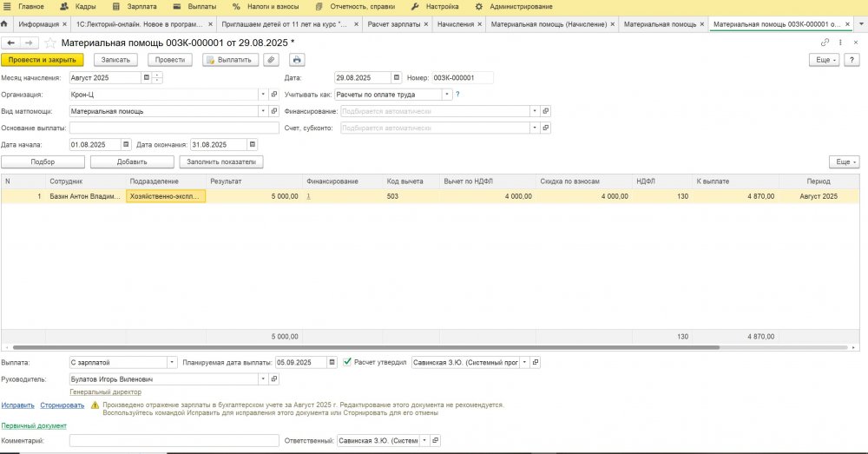
Task: Click blue question mark beside Учитывать как
Action: click(x=457, y=94)
